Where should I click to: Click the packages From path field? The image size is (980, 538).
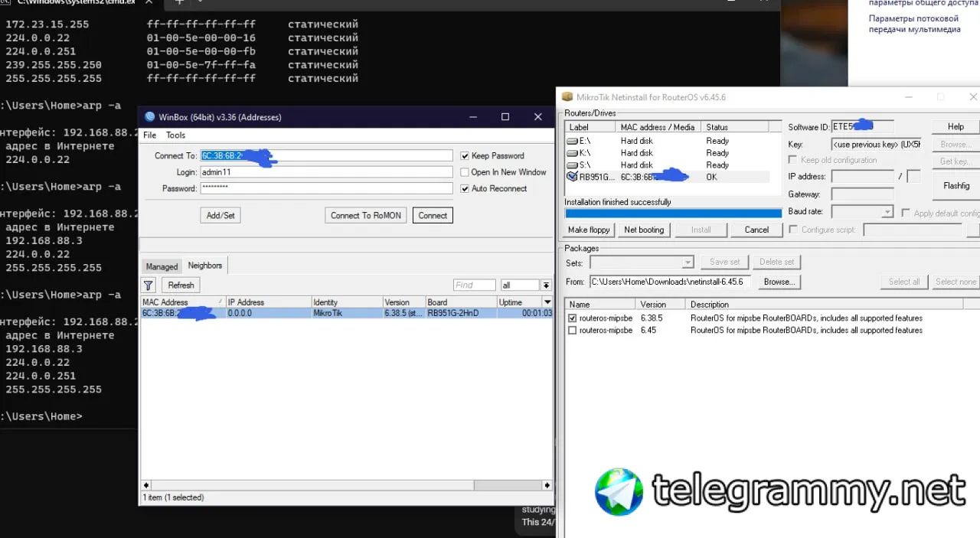[671, 282]
